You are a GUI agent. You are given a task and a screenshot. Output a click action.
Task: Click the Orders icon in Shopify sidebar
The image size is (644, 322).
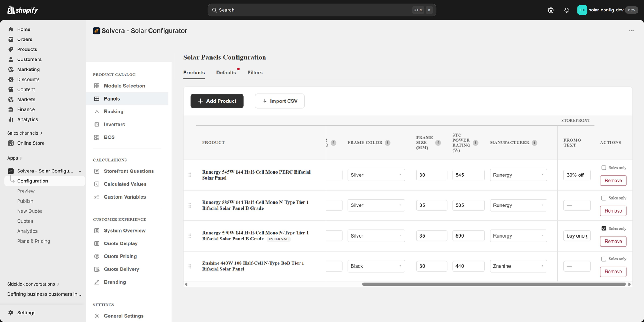pos(11,39)
